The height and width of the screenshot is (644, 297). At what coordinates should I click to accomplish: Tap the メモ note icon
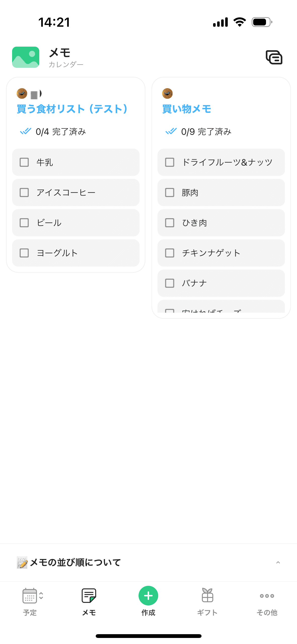pos(89,596)
